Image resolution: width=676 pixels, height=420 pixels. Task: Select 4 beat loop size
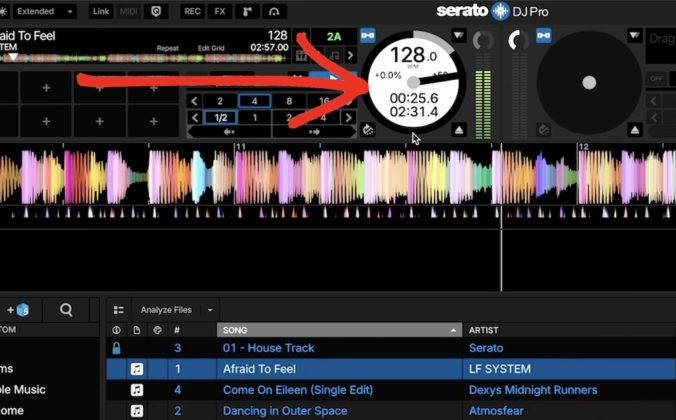click(254, 101)
